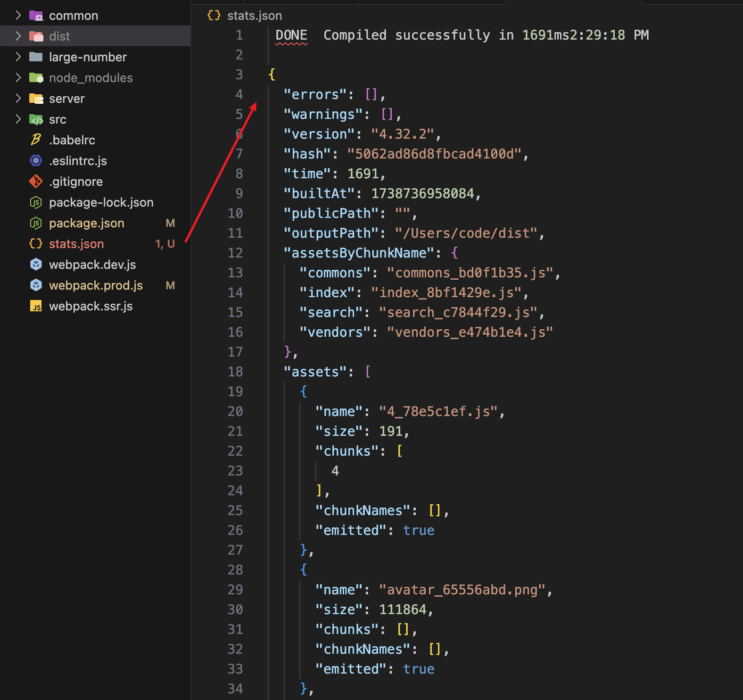Click the value "index_8bf1429e.js"

pos(446,292)
